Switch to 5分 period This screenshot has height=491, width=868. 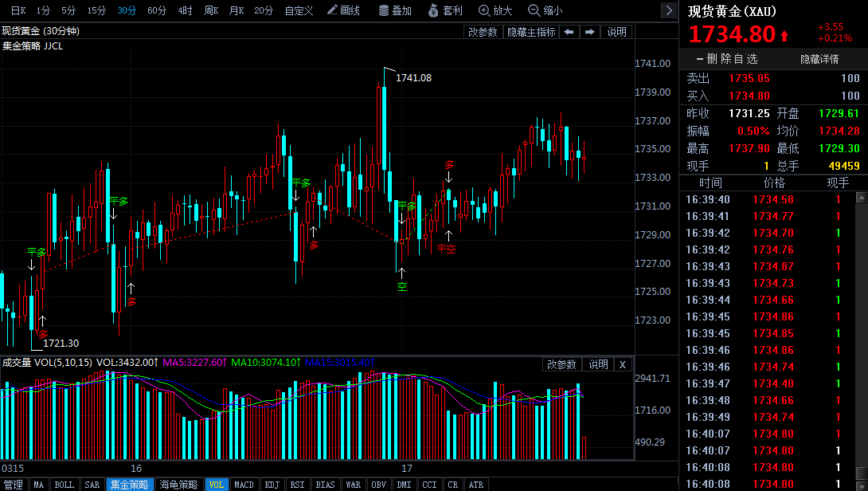pos(68,10)
